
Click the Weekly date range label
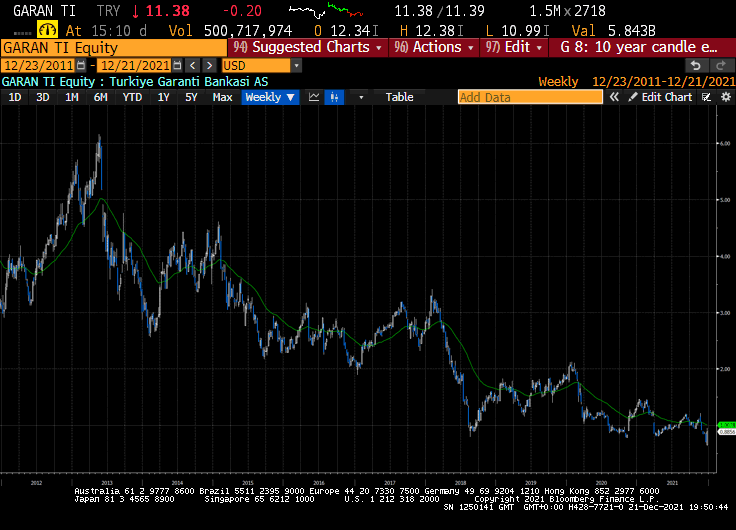pos(636,82)
